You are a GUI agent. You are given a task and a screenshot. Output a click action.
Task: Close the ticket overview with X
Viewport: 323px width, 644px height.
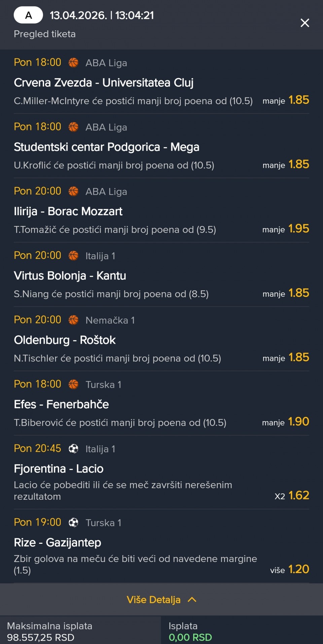click(x=304, y=23)
